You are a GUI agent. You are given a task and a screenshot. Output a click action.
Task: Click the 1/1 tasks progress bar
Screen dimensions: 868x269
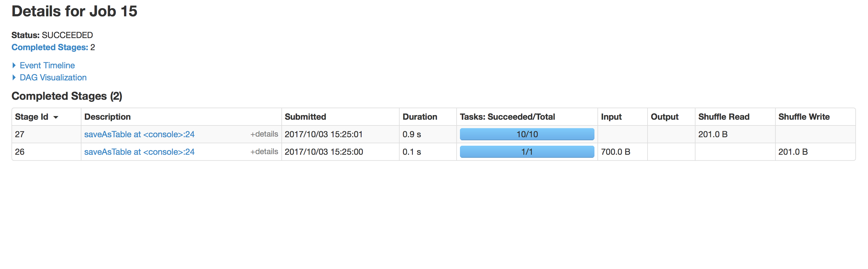point(527,152)
